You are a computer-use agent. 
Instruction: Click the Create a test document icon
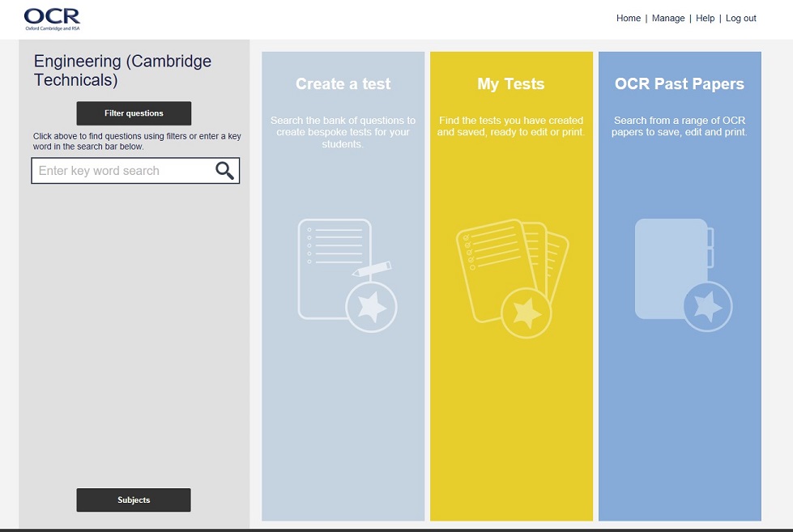coord(347,275)
